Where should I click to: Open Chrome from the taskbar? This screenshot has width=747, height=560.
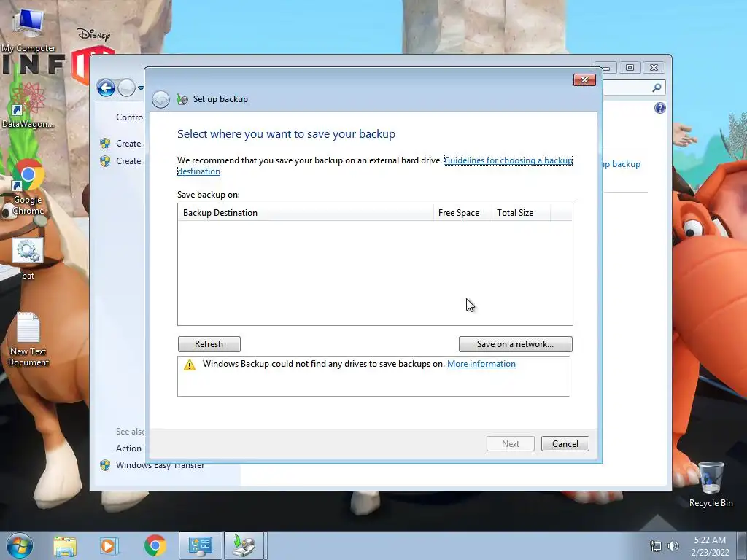point(155,545)
